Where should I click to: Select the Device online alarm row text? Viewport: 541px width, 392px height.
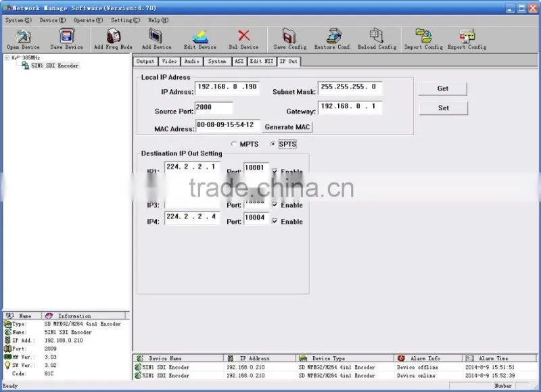(416, 376)
